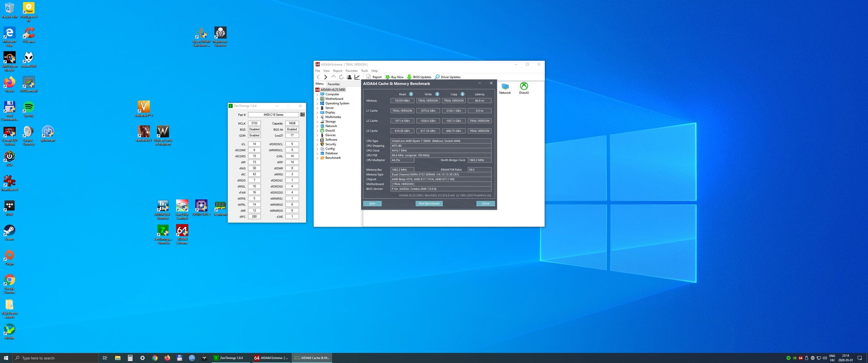868x363 pixels.
Task: Switch to the Favorites tab in sidebar
Action: (333, 84)
